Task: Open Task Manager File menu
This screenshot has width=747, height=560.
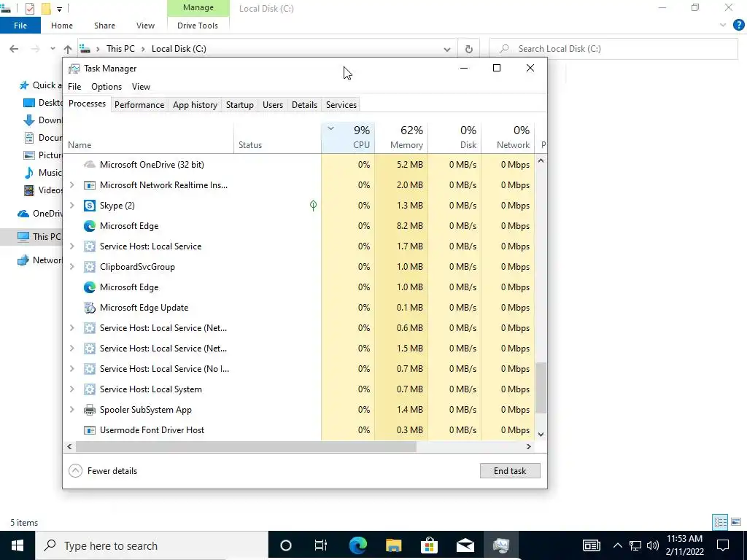Action: click(74, 87)
